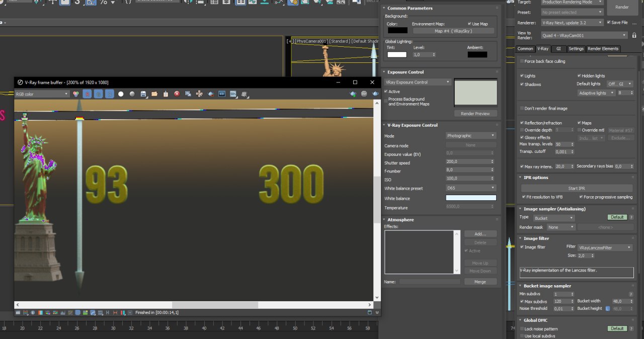Click VFB horizontal scrollbar thumb
This screenshot has width=644, height=339.
click(215, 305)
